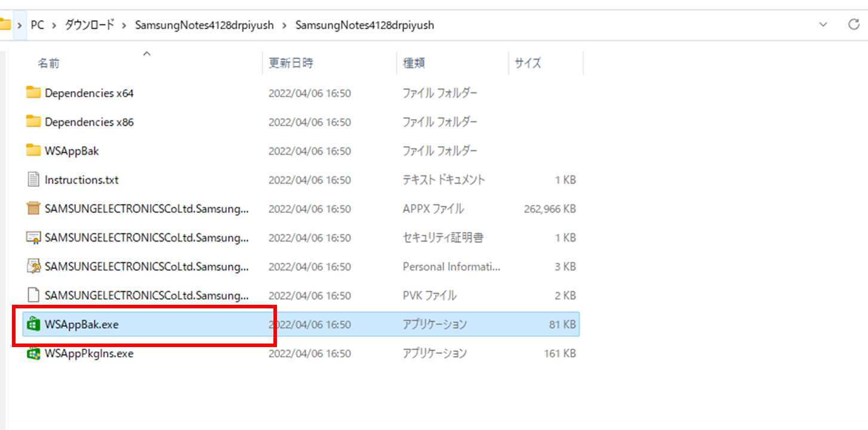Click the 161 KB size value

point(560,353)
